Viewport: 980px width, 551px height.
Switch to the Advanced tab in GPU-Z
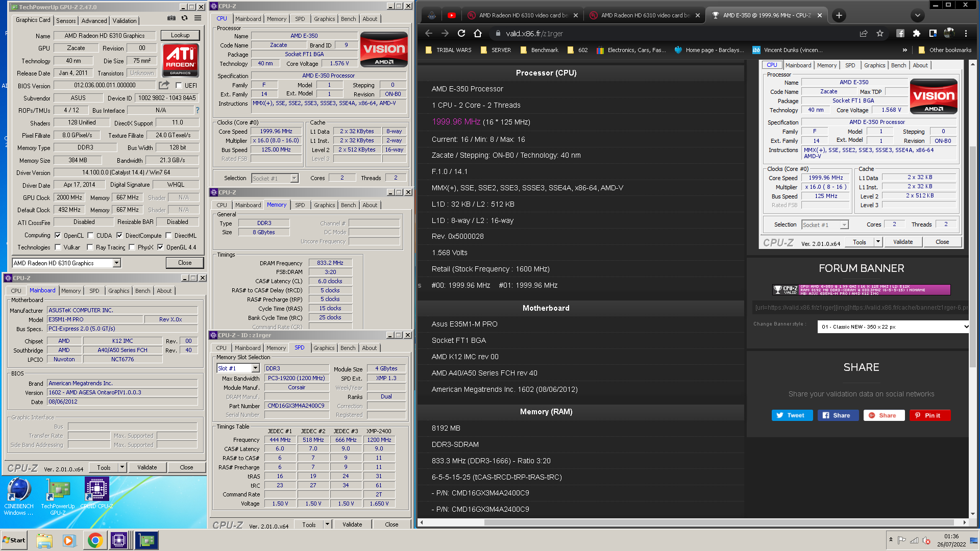(x=94, y=21)
